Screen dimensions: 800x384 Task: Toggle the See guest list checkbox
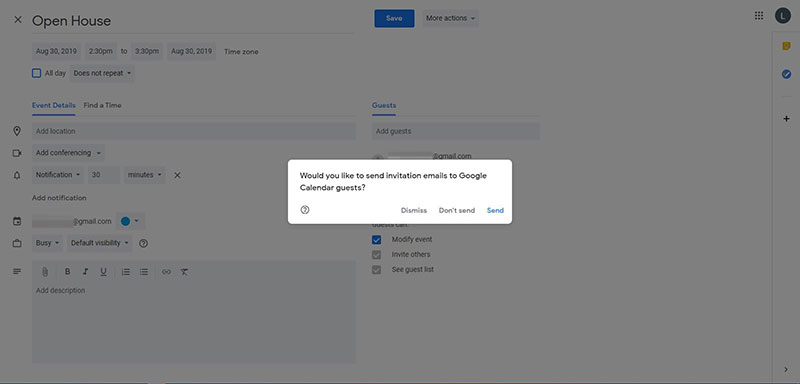[x=377, y=269]
